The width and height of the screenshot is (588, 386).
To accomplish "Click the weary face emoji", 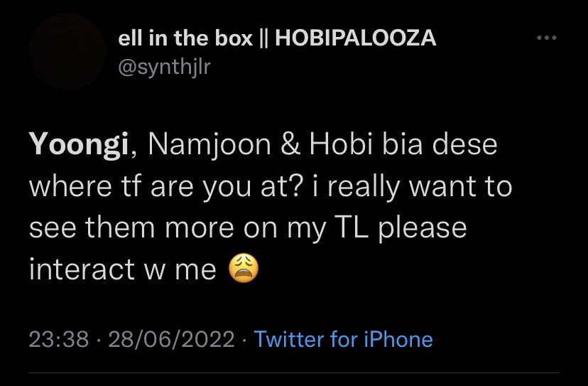I will (x=244, y=269).
